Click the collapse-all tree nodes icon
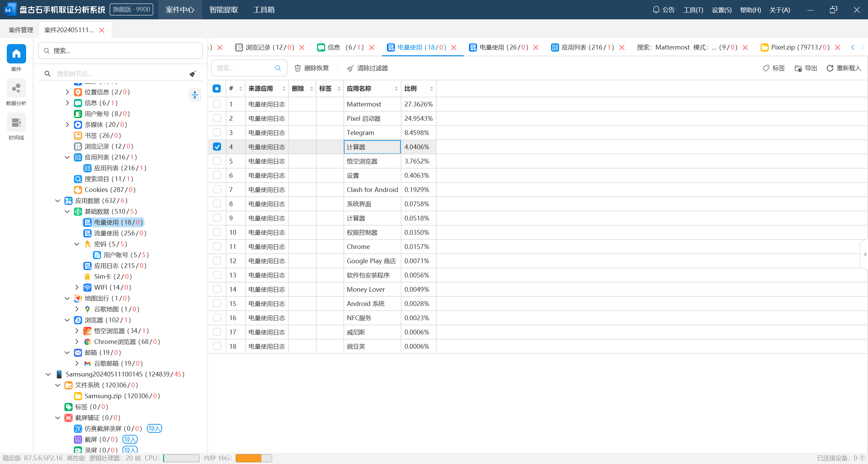 195,95
